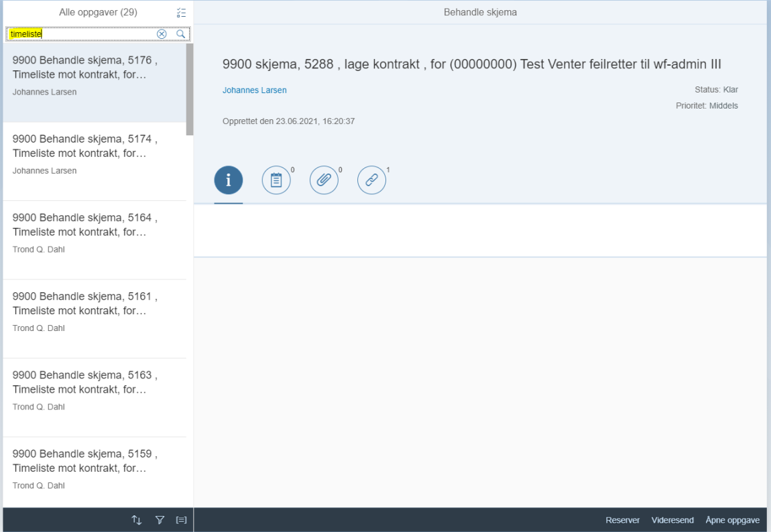The width and height of the screenshot is (771, 532).
Task: Open the filter funnel icon in list footer
Action: [x=160, y=520]
